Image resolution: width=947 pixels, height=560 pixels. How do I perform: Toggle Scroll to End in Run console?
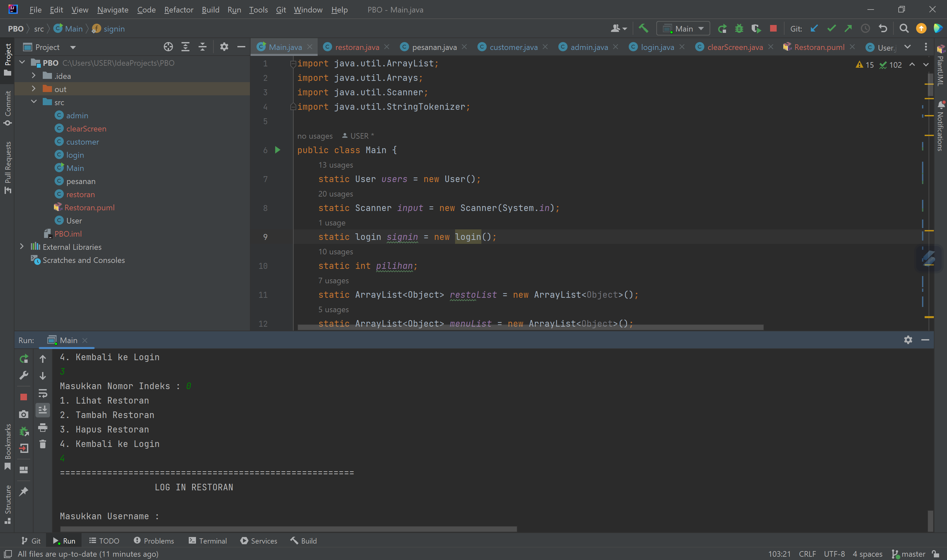43,410
